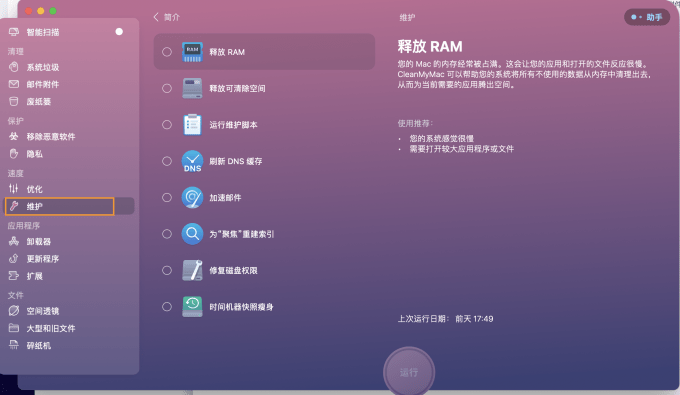
Task: Click the 刷新 DNS 缓存 icon
Action: click(192, 161)
